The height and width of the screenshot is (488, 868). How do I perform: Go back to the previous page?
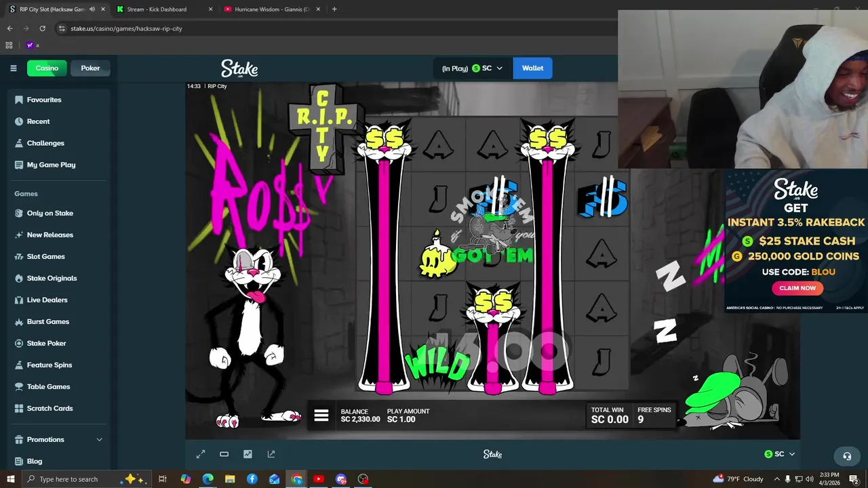[9, 28]
